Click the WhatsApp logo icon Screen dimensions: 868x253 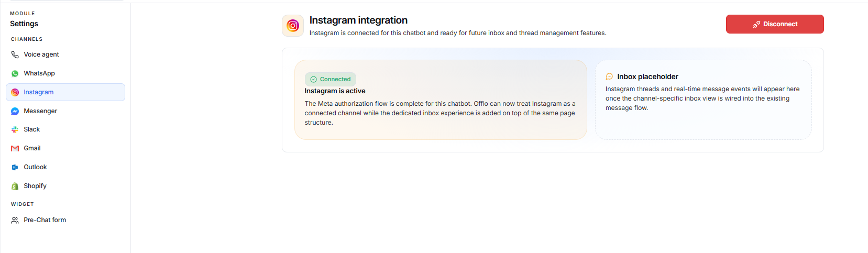coord(15,73)
